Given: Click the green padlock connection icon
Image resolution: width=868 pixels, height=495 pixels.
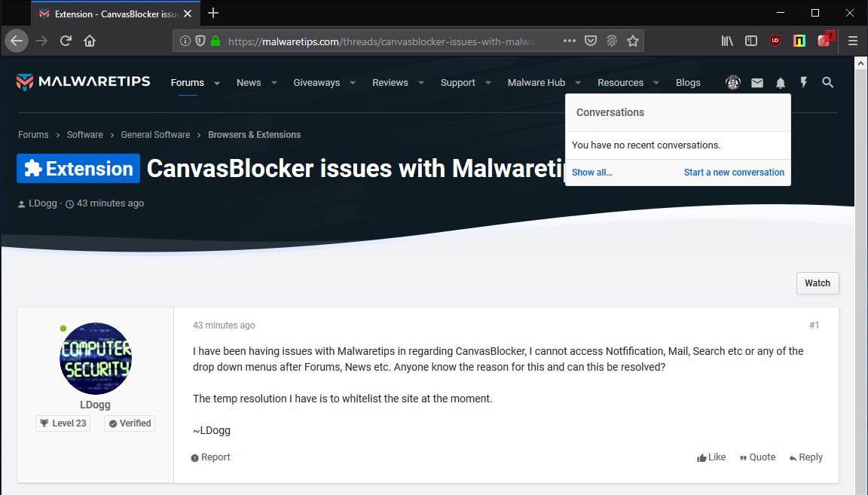Looking at the screenshot, I should tap(216, 41).
